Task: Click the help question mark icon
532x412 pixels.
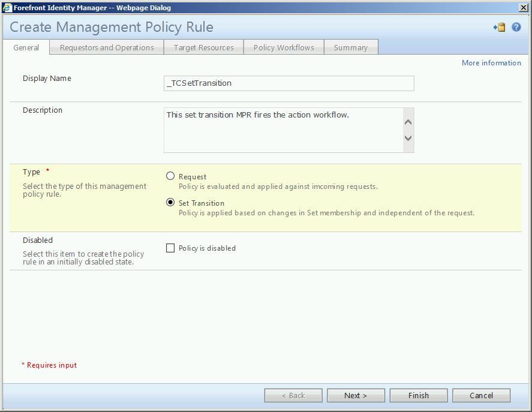Action: click(x=516, y=27)
